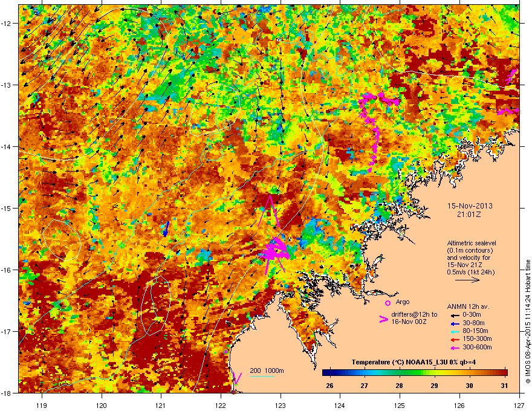Click the longitude axis label 120
This screenshot has height=411, width=532.
(x=102, y=405)
